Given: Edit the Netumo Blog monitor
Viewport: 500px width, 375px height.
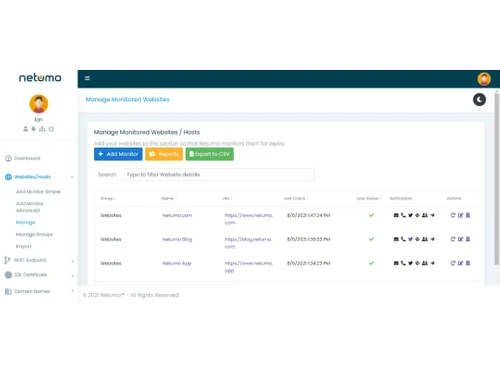Looking at the screenshot, I should (460, 239).
